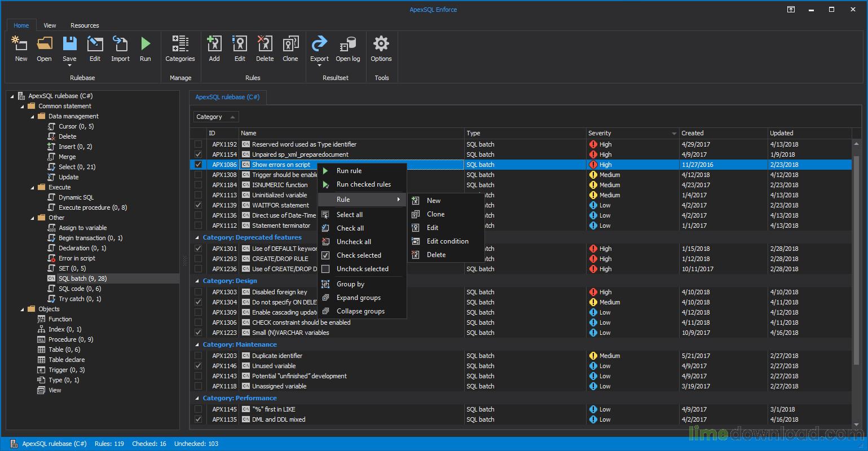Choose Uncheck selected from context menu
Image resolution: width=868 pixels, height=451 pixels.
click(x=362, y=269)
